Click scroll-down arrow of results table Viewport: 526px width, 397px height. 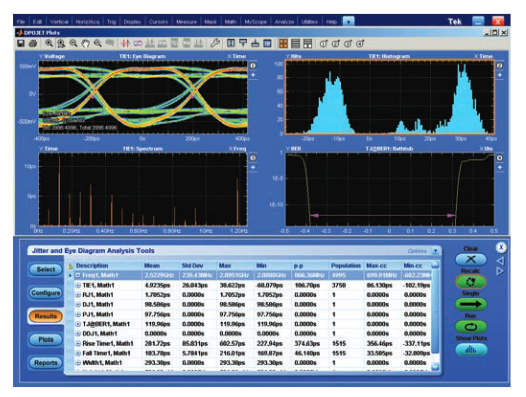tap(435, 366)
